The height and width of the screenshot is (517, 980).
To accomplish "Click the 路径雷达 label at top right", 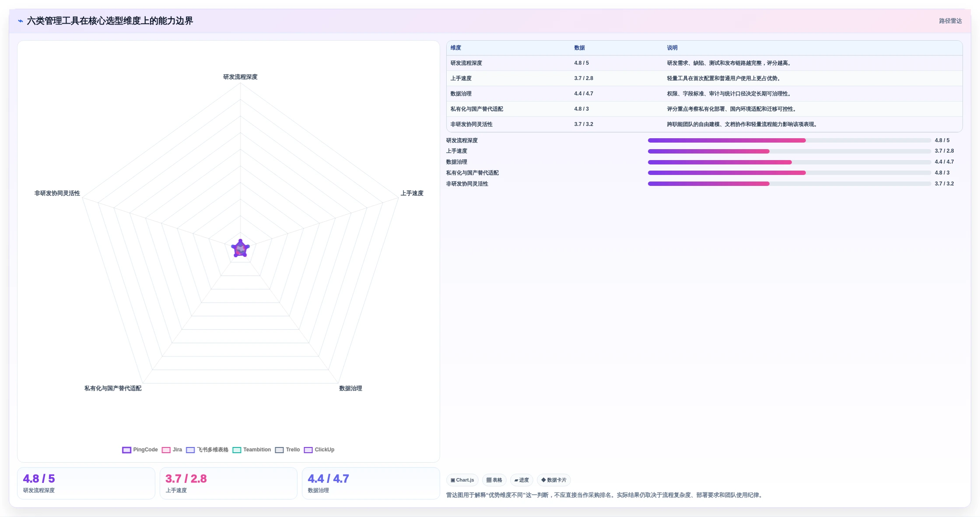I will tap(950, 21).
